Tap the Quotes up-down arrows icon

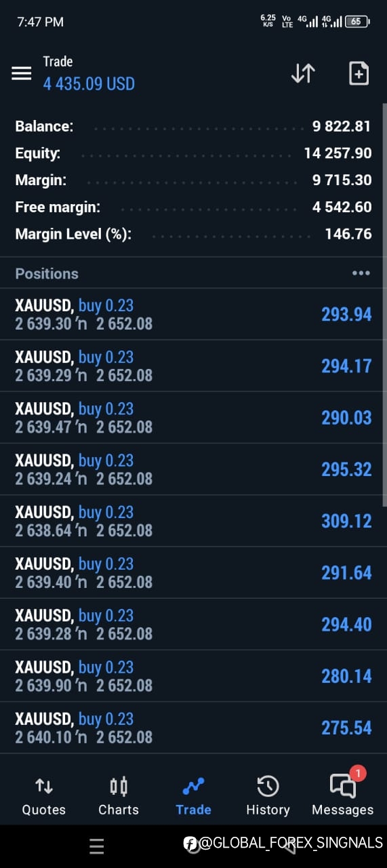(x=44, y=786)
